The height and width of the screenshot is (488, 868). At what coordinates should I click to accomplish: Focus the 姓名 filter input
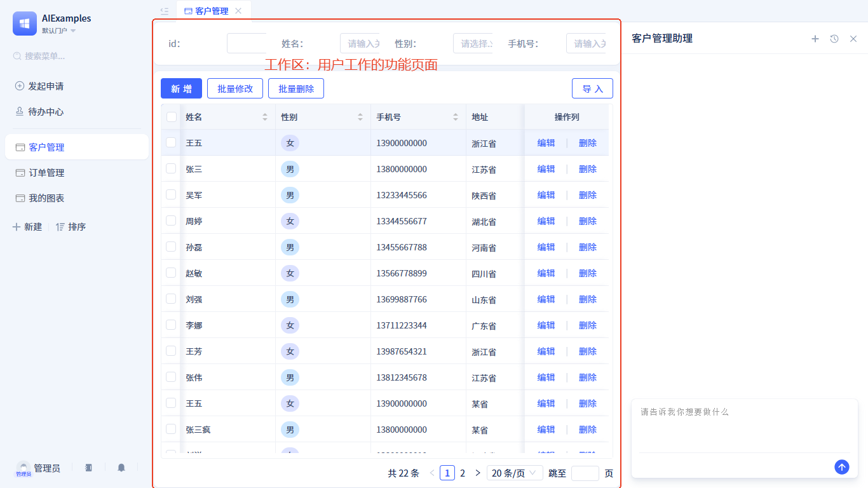[x=360, y=43]
